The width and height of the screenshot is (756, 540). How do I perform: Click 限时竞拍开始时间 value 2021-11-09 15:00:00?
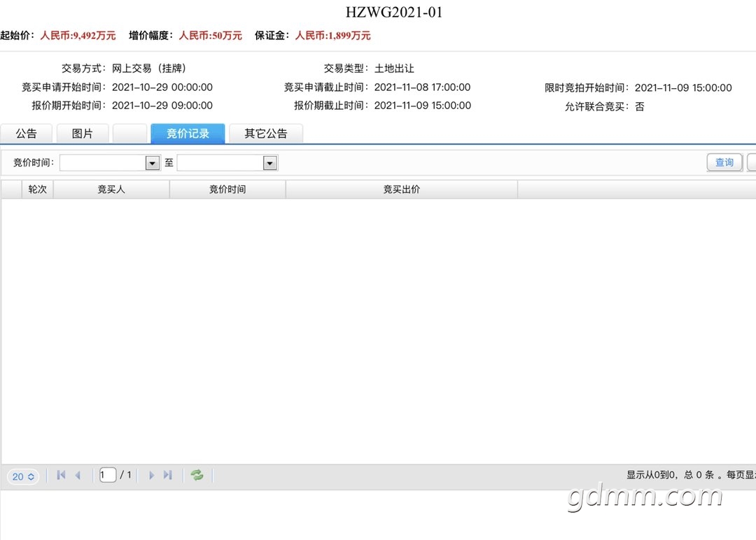(x=683, y=87)
